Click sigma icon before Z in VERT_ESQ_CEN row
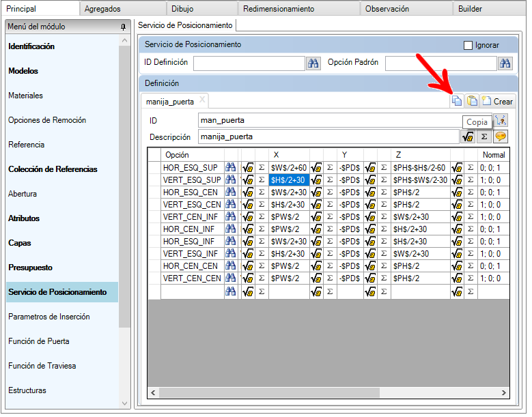The height and width of the screenshot is (417, 532). point(384,205)
